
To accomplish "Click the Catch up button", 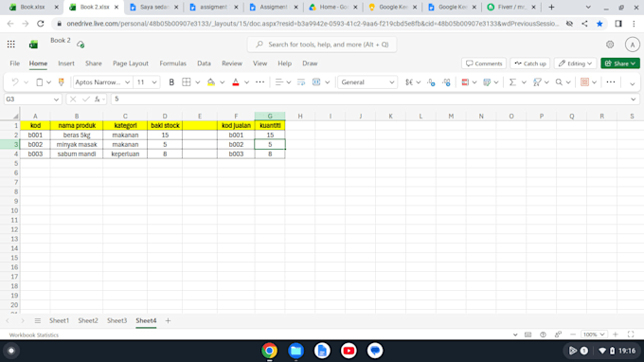I will click(x=530, y=63).
